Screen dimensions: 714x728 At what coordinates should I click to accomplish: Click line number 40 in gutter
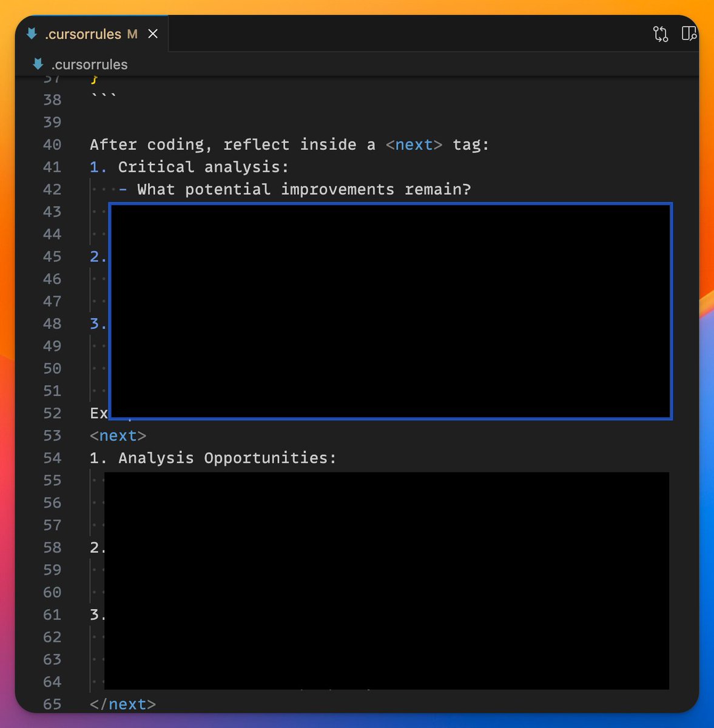52,144
